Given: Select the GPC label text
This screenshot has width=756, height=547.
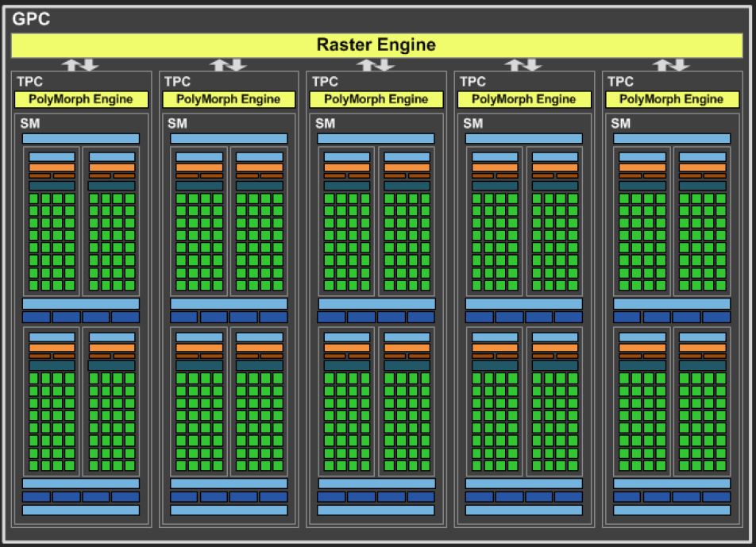Looking at the screenshot, I should click(31, 19).
